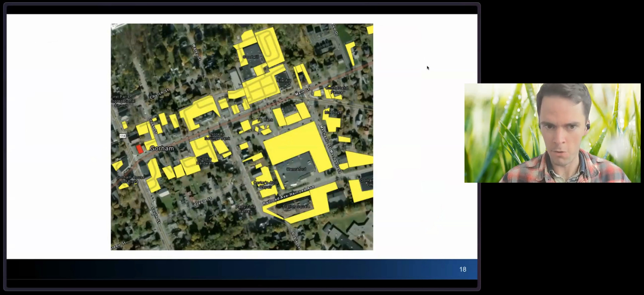Click the 'Gorham House of Pizza' label
The image size is (644, 295).
[130, 179]
